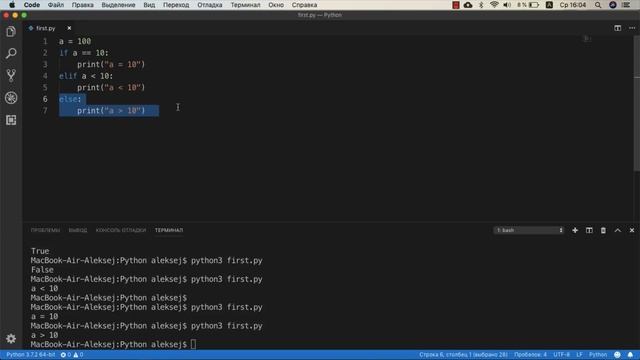Focus the terminal prompt input cursor
Viewport: 640px width, 360px height.
(193, 344)
